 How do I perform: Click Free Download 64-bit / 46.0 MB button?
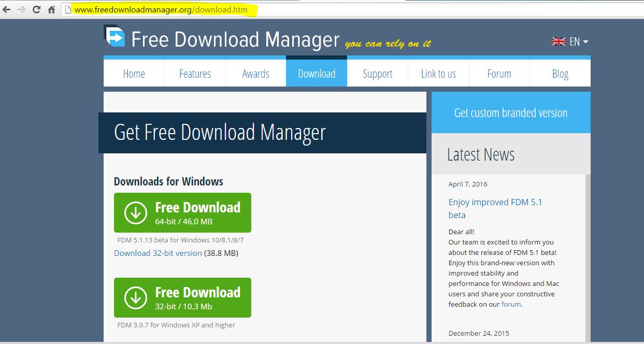[x=182, y=213]
